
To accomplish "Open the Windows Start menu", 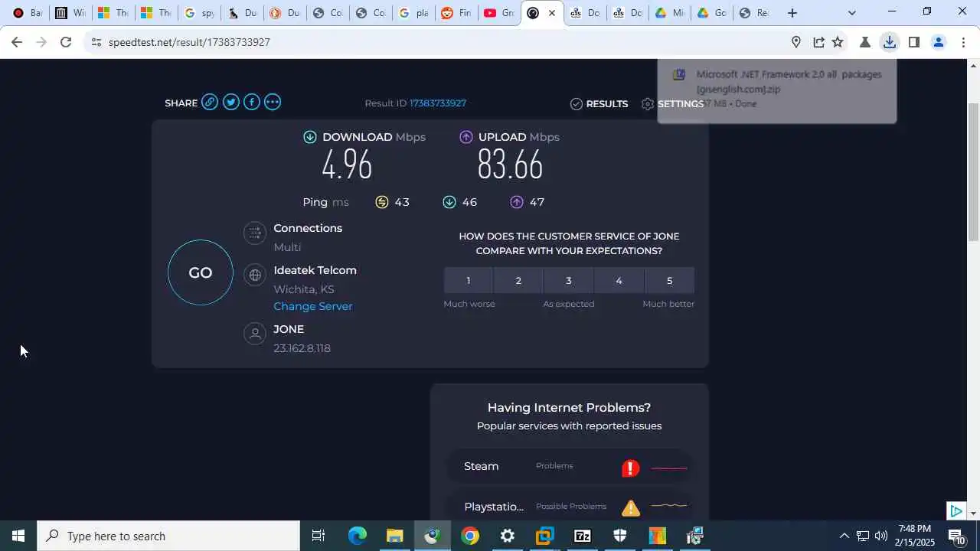I will [18, 536].
